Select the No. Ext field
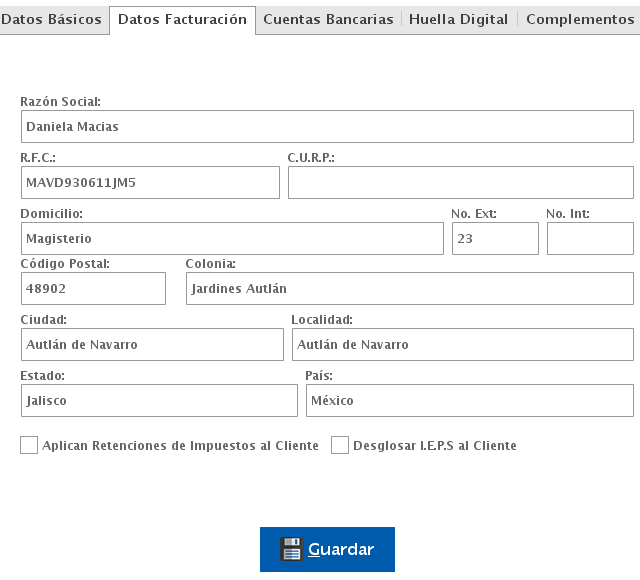Image resolution: width=640 pixels, height=580 pixels. coord(495,239)
